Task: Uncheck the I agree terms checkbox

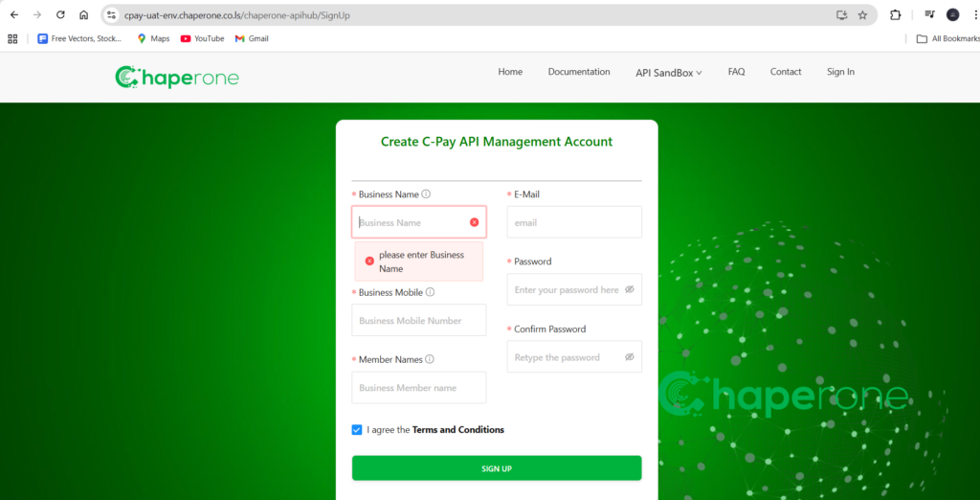Action: pyautogui.click(x=357, y=430)
